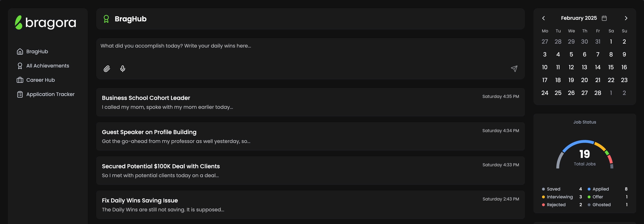Start voice input with the microphone icon

coord(122,69)
